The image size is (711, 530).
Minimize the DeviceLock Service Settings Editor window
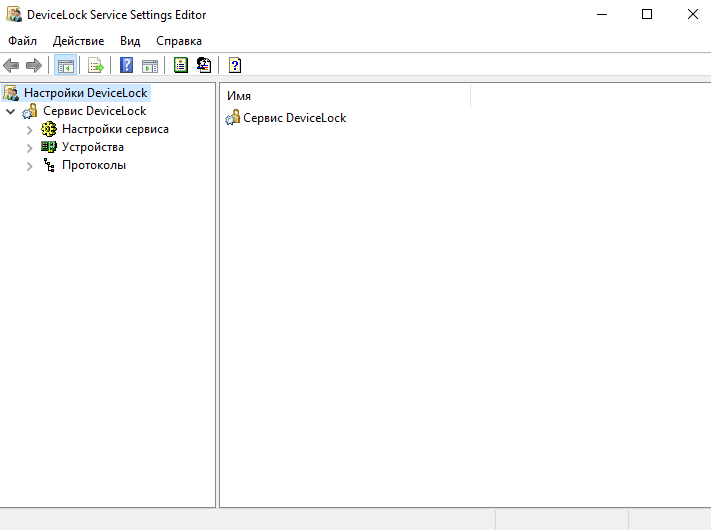(x=602, y=15)
